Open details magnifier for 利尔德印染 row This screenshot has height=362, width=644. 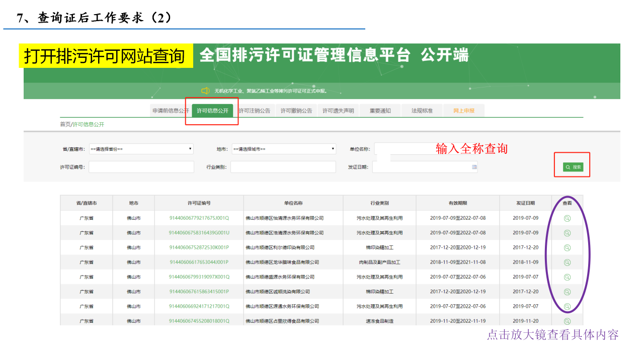pos(567,247)
